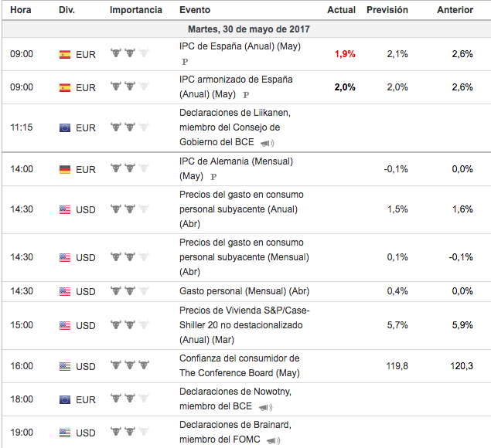Click the red 1,9% actual value
The height and width of the screenshot is (448, 491).
click(345, 55)
